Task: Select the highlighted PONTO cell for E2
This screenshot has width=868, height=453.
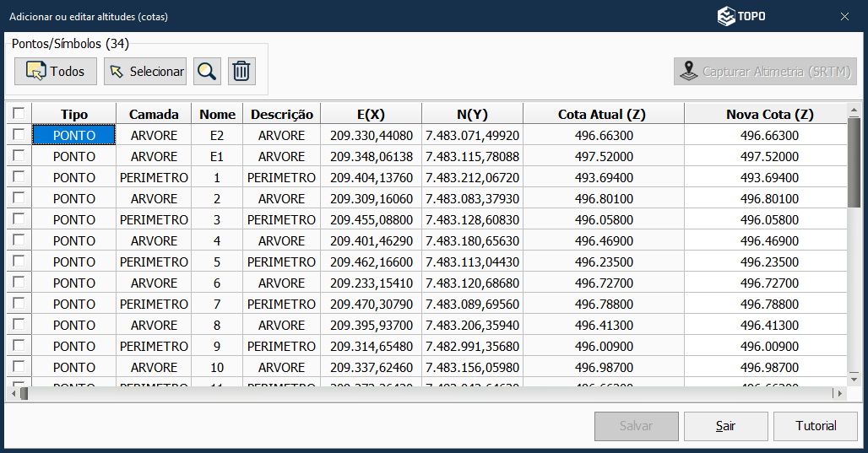Action: pos(74,135)
